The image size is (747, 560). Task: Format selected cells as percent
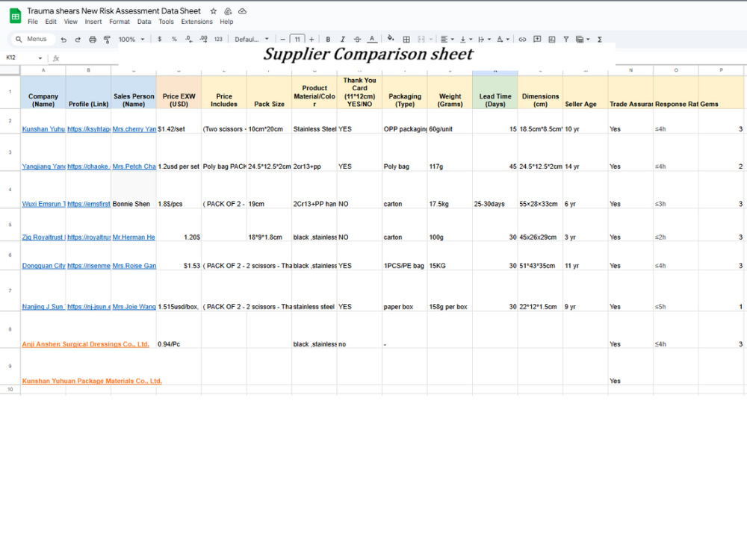tap(174, 40)
